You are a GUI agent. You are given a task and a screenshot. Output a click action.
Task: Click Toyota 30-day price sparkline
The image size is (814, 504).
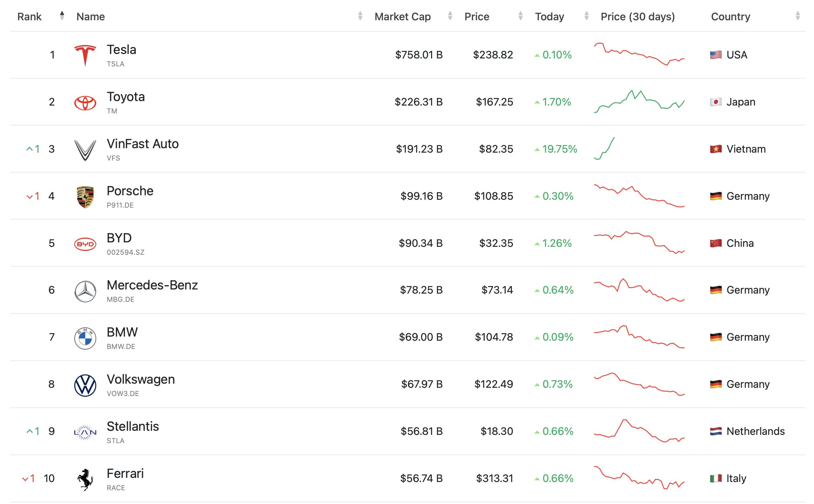639,101
